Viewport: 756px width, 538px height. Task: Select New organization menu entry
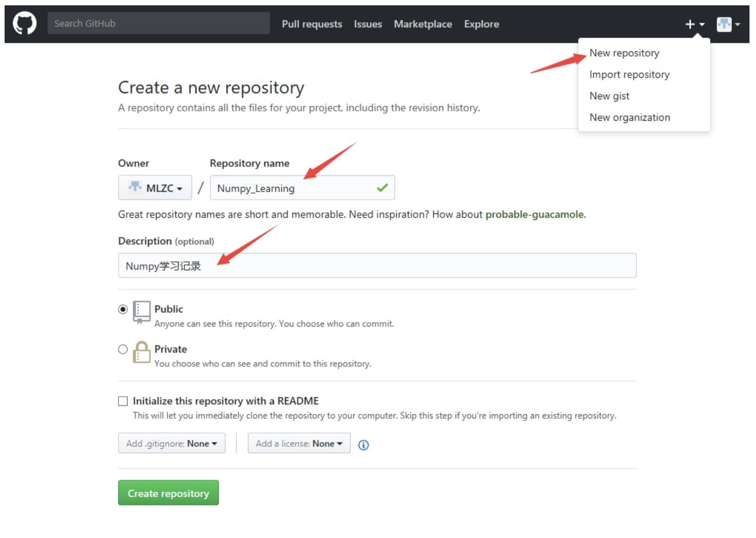pyautogui.click(x=630, y=117)
